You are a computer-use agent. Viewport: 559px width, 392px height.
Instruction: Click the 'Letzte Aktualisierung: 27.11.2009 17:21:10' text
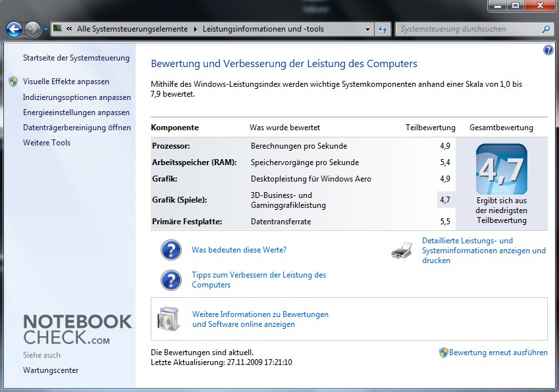221,362
